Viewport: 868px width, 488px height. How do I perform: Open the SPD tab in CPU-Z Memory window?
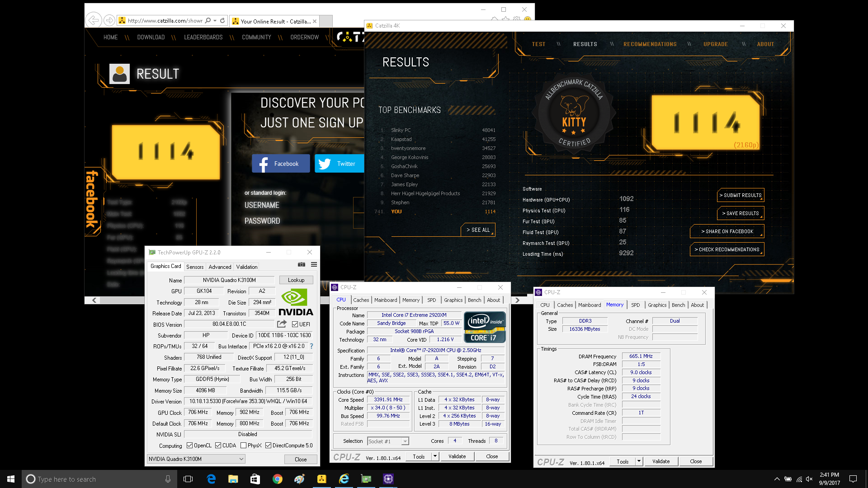[635, 305]
